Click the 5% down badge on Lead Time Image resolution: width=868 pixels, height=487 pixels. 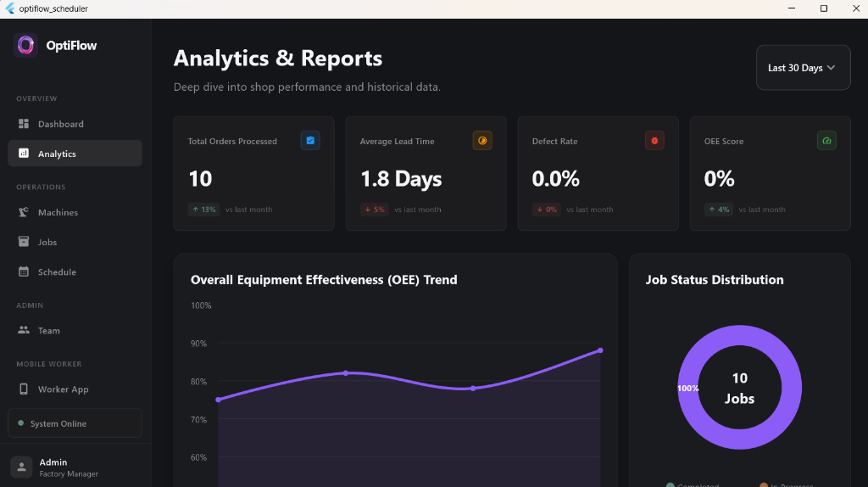coord(374,210)
